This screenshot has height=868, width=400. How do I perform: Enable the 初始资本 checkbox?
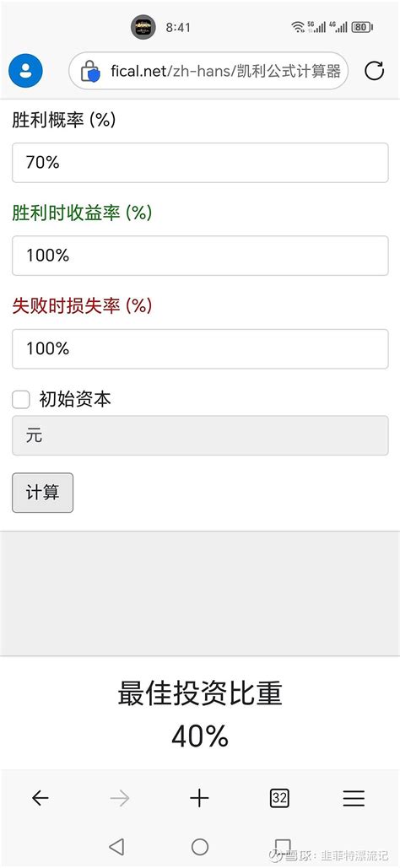coord(21,399)
